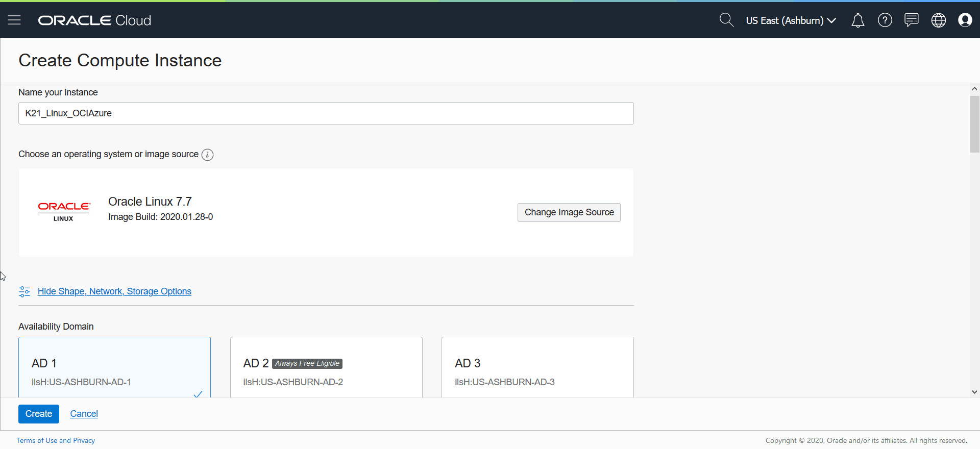Click the Change Image Source button
980x449 pixels.
(x=569, y=212)
